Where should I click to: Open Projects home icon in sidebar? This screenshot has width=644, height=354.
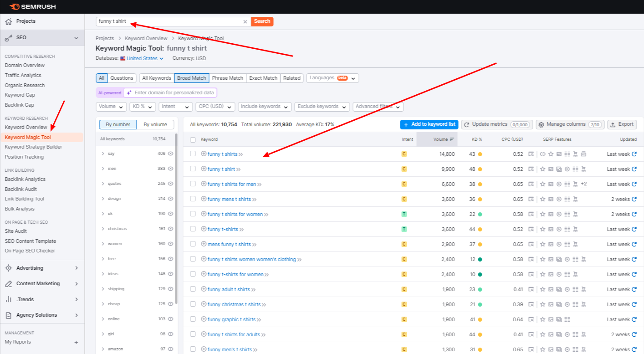(x=9, y=21)
